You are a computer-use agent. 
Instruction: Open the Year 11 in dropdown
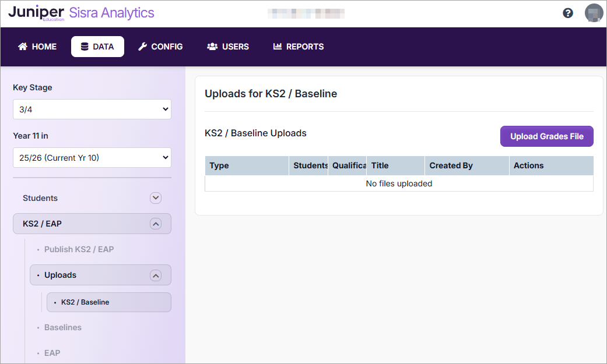click(92, 157)
